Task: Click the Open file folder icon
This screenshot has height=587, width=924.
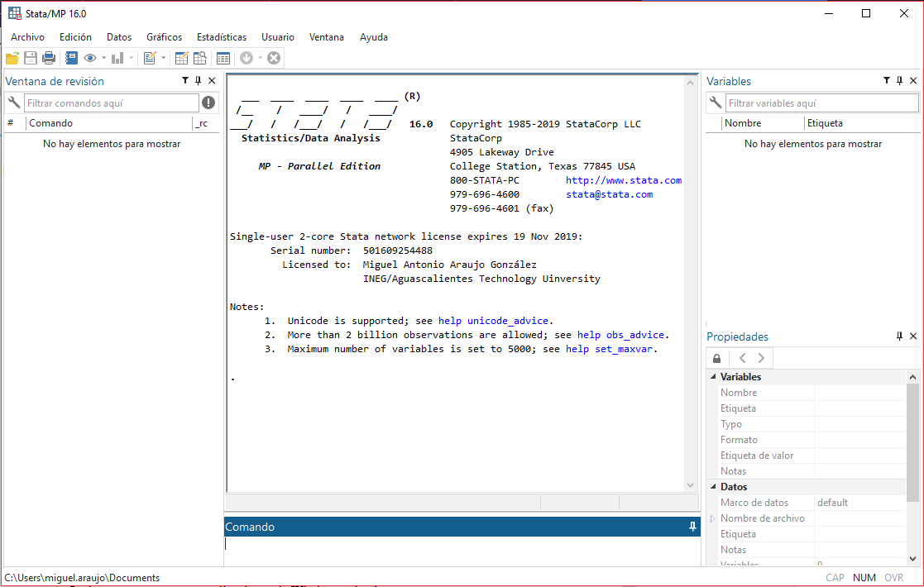Action: (x=12, y=58)
